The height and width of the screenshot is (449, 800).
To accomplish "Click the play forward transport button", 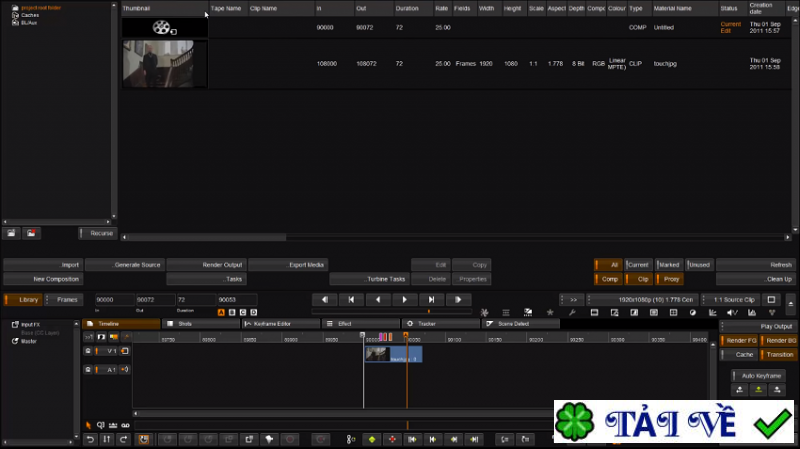I will click(404, 299).
